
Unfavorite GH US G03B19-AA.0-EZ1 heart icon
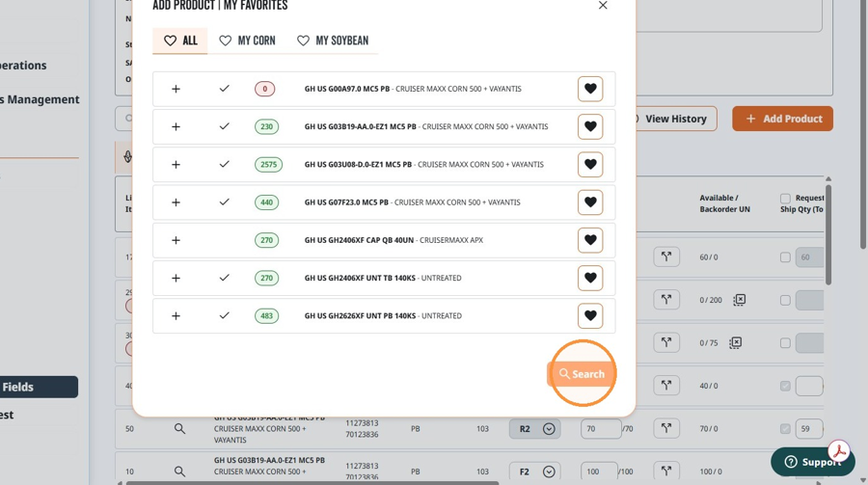(x=590, y=126)
